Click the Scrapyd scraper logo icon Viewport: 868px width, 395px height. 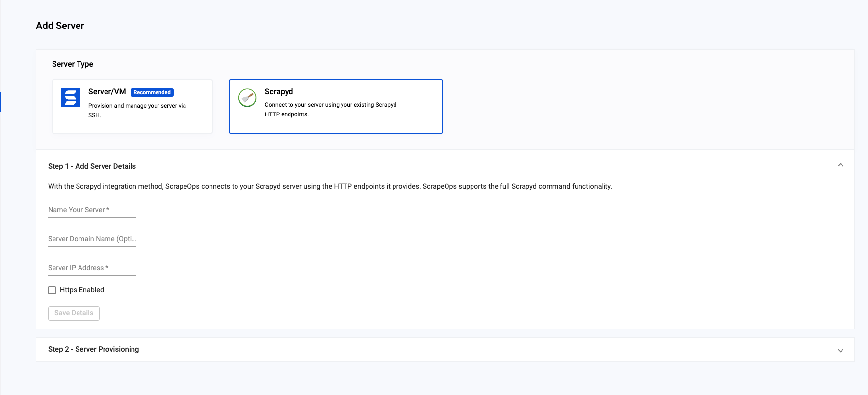[247, 98]
